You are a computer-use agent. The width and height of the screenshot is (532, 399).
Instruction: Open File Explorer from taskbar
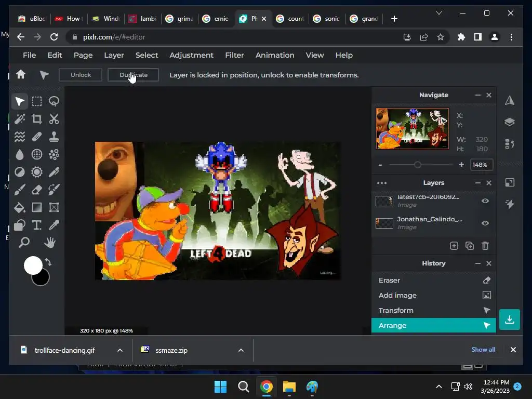(289, 387)
